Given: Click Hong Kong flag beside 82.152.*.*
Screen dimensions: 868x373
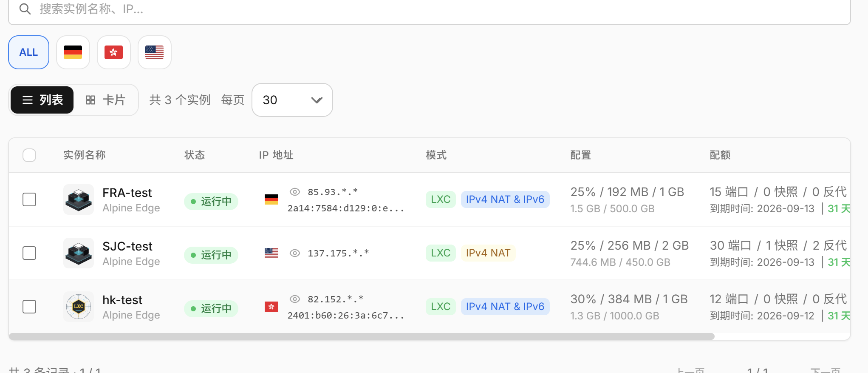Looking at the screenshot, I should [x=271, y=307].
